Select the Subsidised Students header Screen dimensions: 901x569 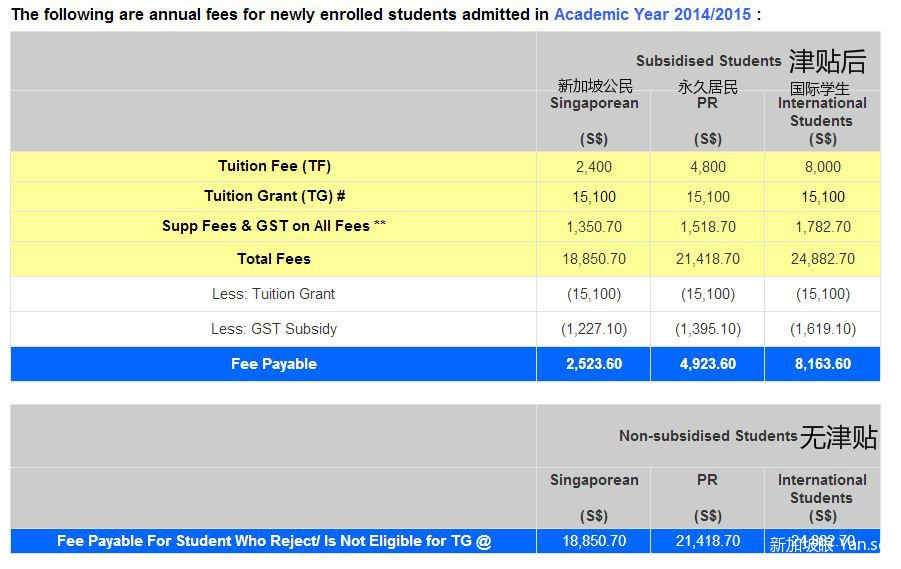709,61
